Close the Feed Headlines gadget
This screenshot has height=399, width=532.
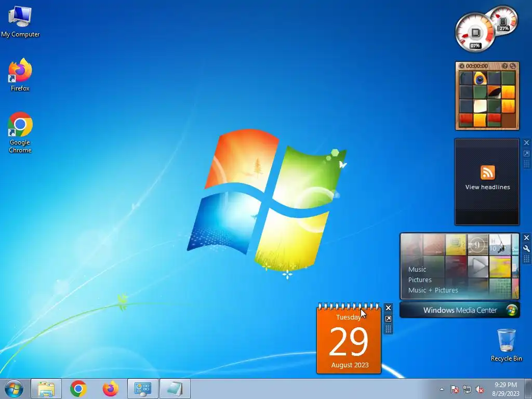pos(527,143)
